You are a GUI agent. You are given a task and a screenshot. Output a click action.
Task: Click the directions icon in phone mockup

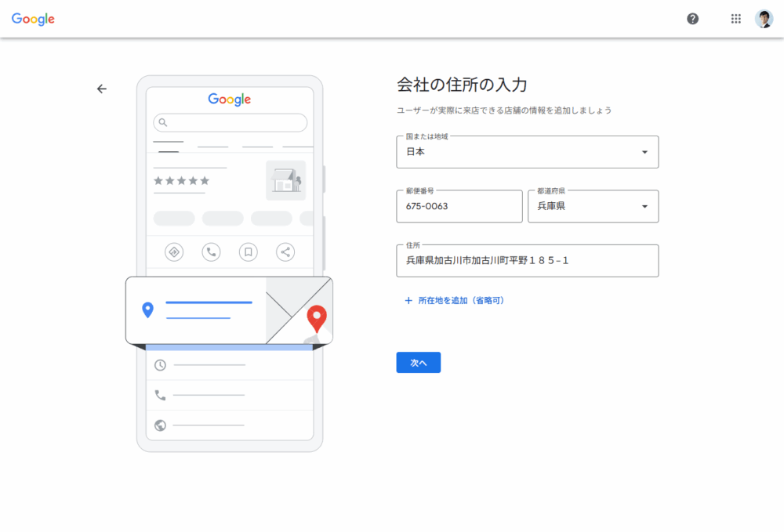pyautogui.click(x=174, y=252)
